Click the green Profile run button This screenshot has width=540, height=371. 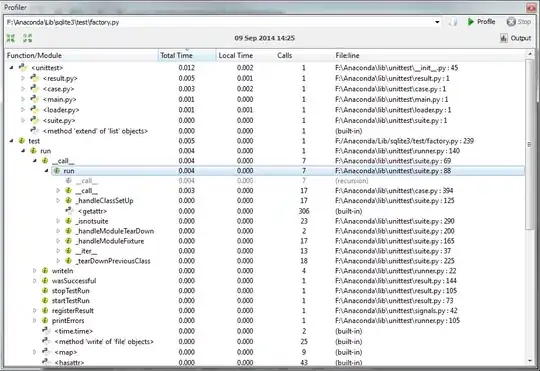pos(481,22)
